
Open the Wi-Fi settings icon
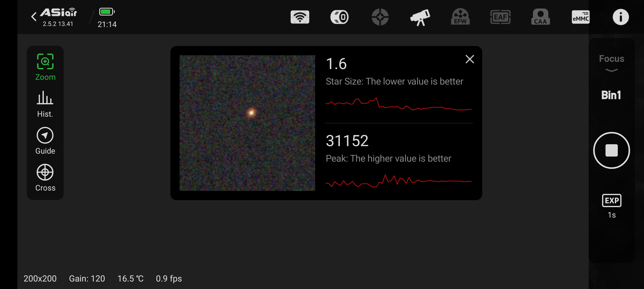300,17
